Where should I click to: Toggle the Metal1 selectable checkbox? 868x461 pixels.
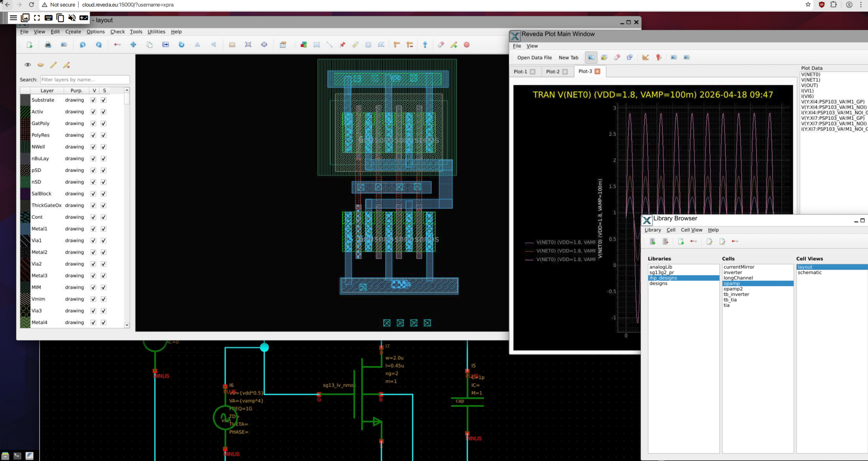(104, 229)
